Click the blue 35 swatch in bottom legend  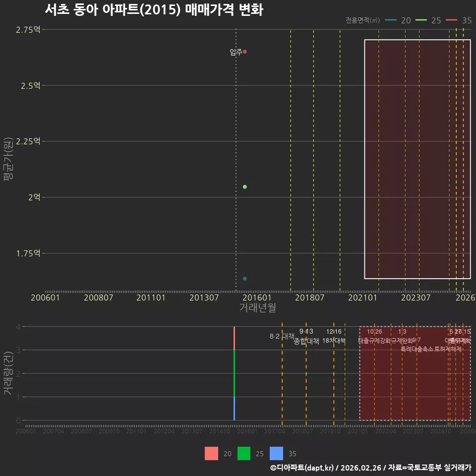point(276,454)
